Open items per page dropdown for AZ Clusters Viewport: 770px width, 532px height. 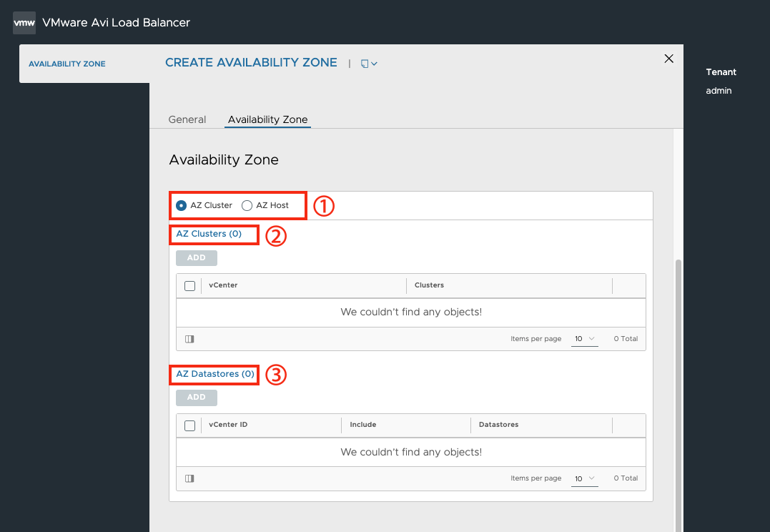click(584, 339)
